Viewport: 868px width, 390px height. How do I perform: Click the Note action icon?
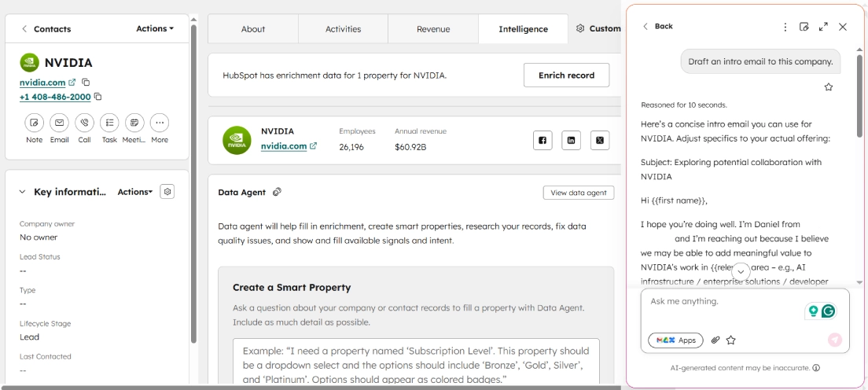35,123
